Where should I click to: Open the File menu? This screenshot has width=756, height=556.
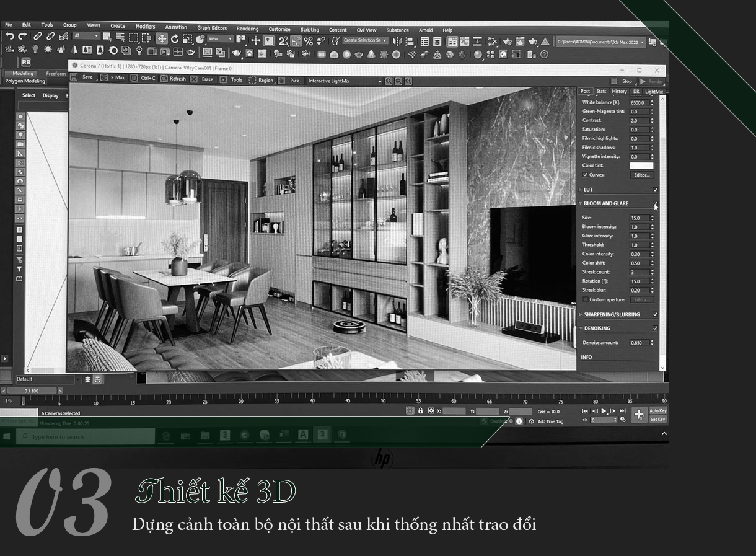(x=9, y=25)
